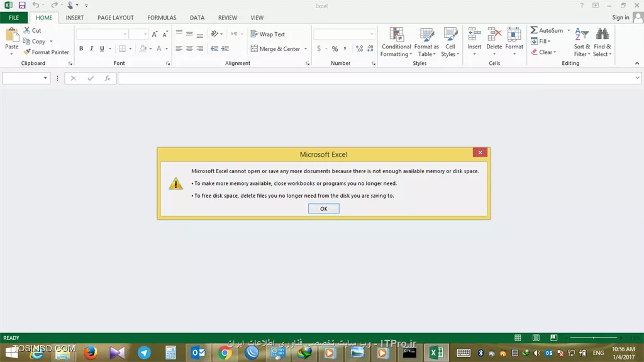Click Sign in link
Screen dimensions: 644x362
[x=621, y=17]
